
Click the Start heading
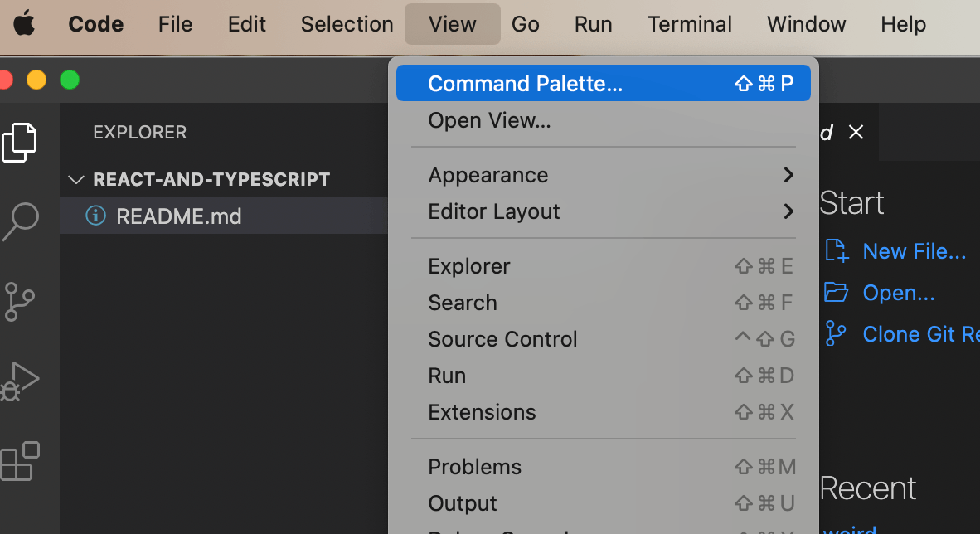(x=851, y=203)
